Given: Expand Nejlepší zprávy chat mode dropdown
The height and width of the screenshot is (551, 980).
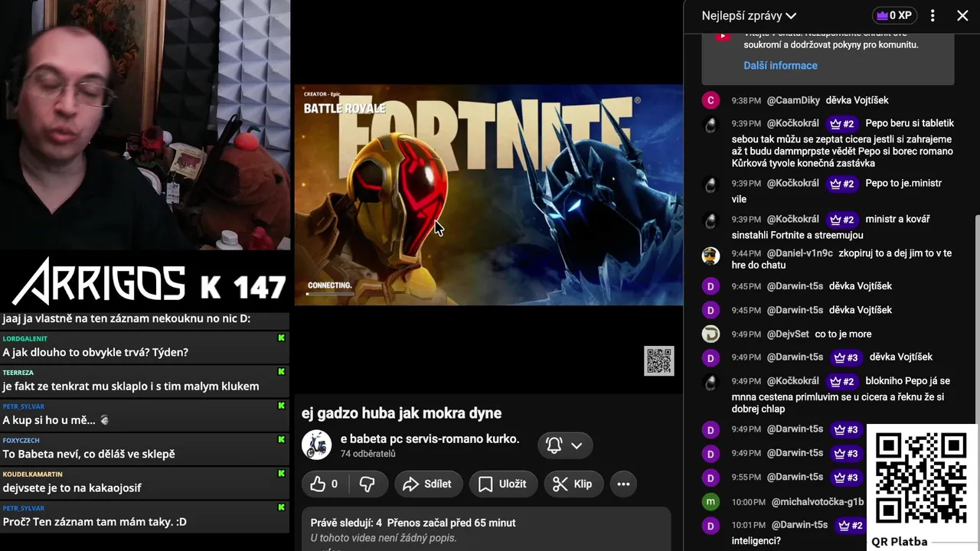Looking at the screenshot, I should point(749,15).
